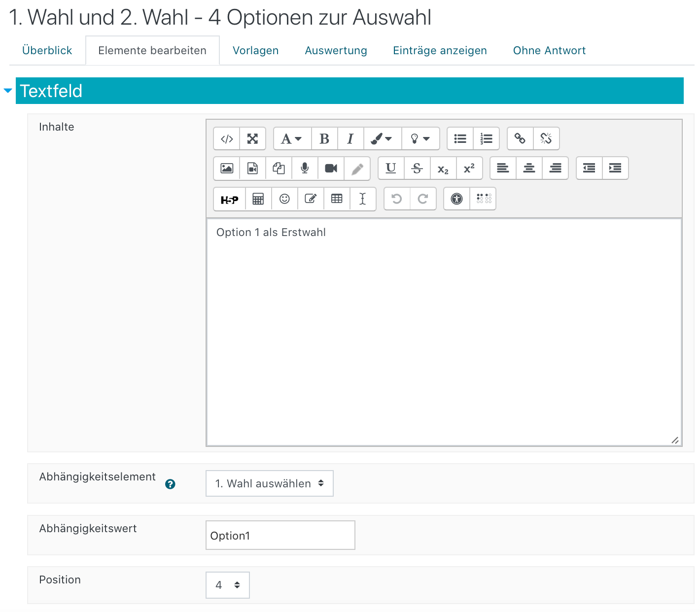Insert an image using the picture icon
The width and height of the screenshot is (700, 612).
tap(227, 169)
